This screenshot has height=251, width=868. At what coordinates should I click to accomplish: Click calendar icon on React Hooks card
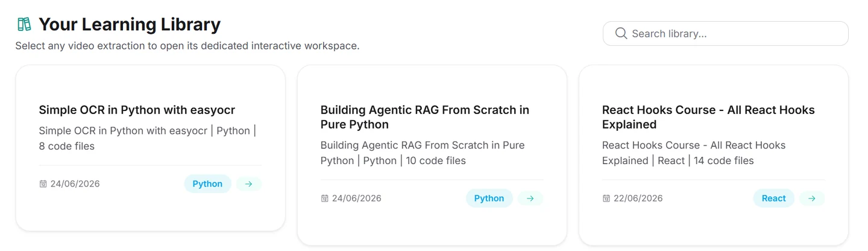(606, 199)
